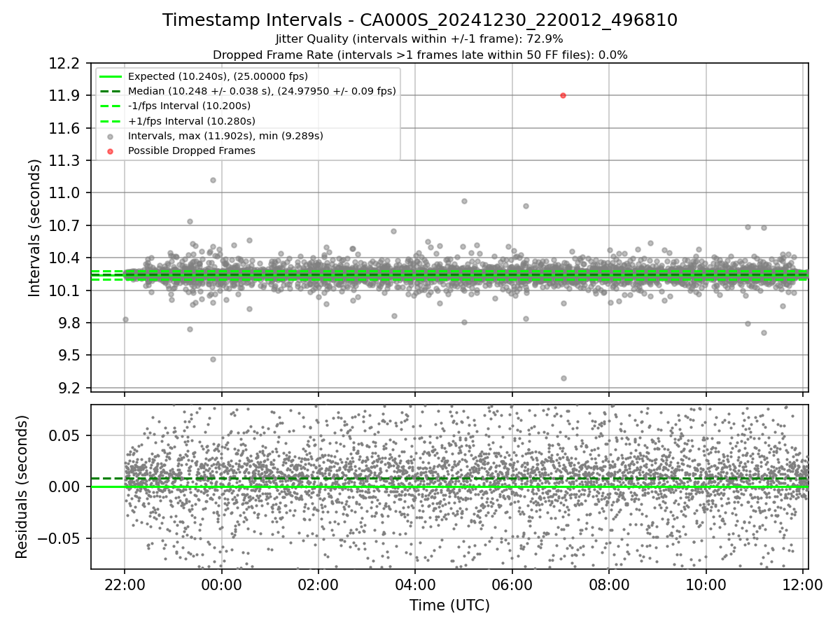Click the 'Intervals (seconds)' y-axis label
This screenshot has width=840, height=630.
(35, 227)
